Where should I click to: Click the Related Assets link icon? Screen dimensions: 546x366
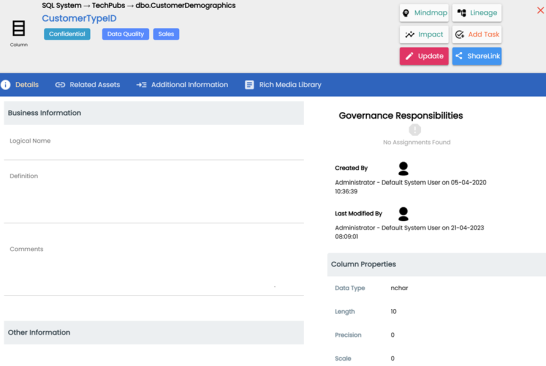pos(60,85)
